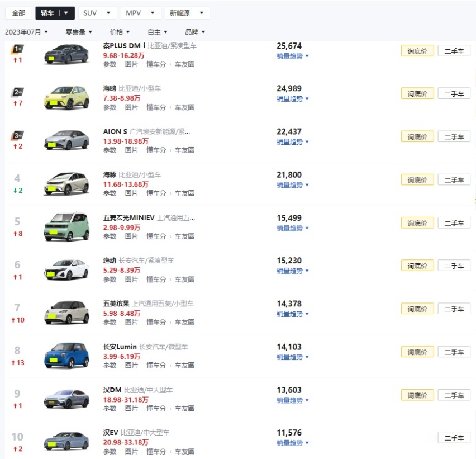Expand 销量趋势 for 海豚
This screenshot has height=459, width=476.
292,185
